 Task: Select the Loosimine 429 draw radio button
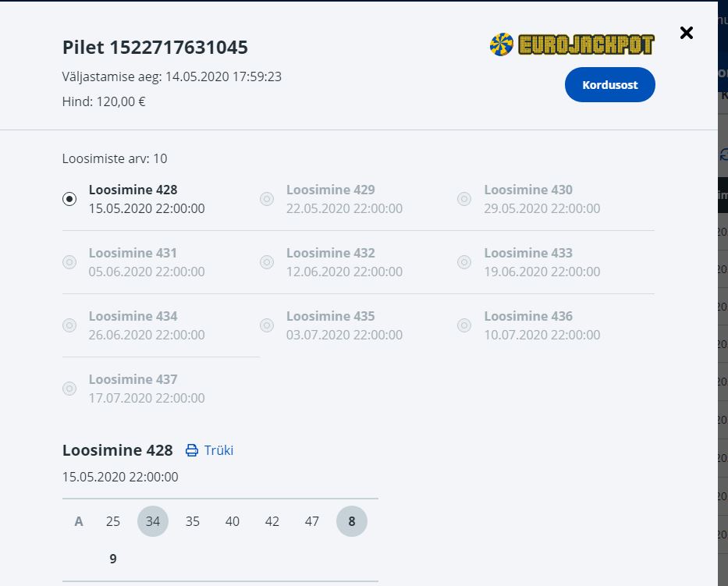point(267,199)
